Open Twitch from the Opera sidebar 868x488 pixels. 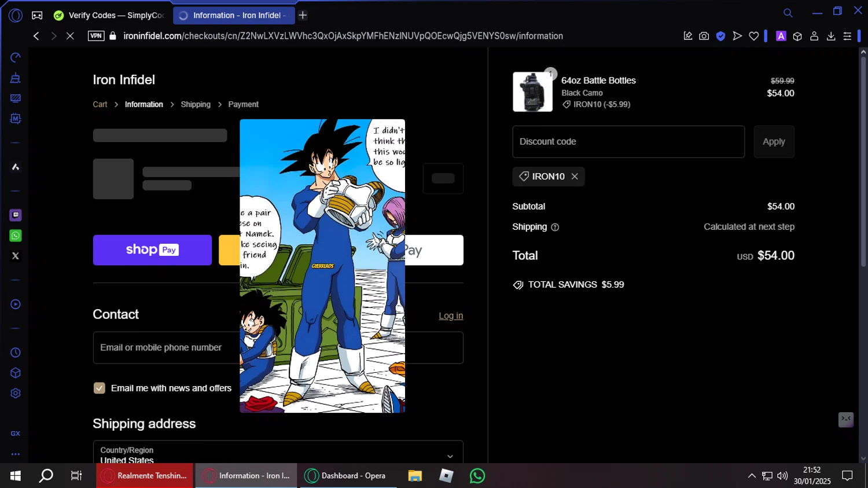16,215
